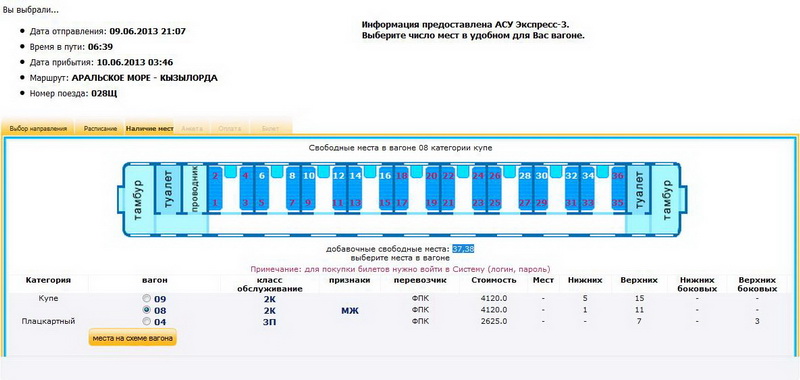
Task: Open the Выбор направления tab
Action: (x=38, y=129)
